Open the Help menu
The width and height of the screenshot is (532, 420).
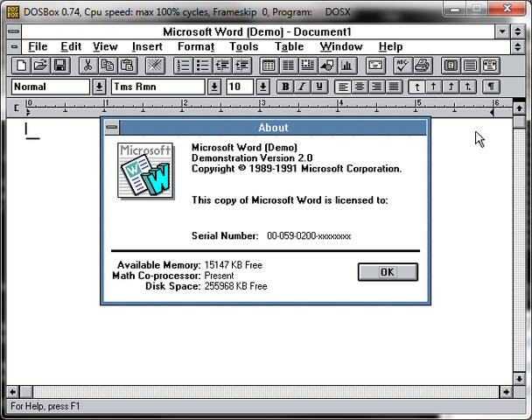coord(390,46)
